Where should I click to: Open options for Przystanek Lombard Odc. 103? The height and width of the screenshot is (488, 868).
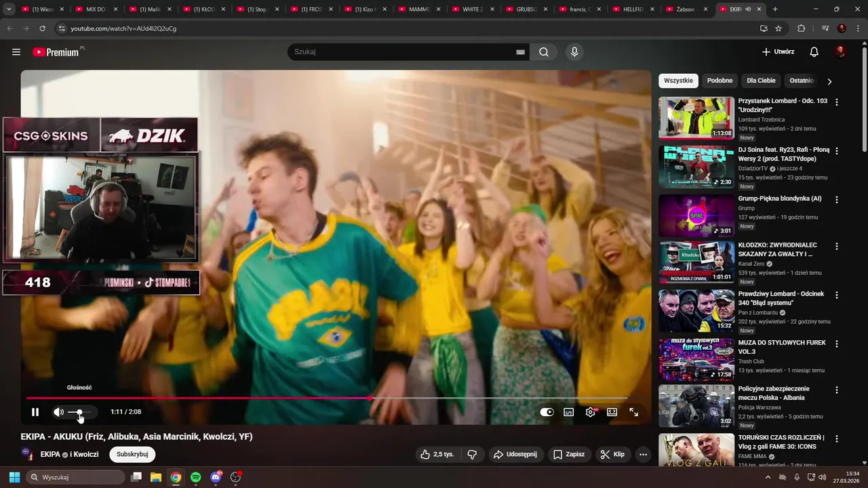coord(837,102)
